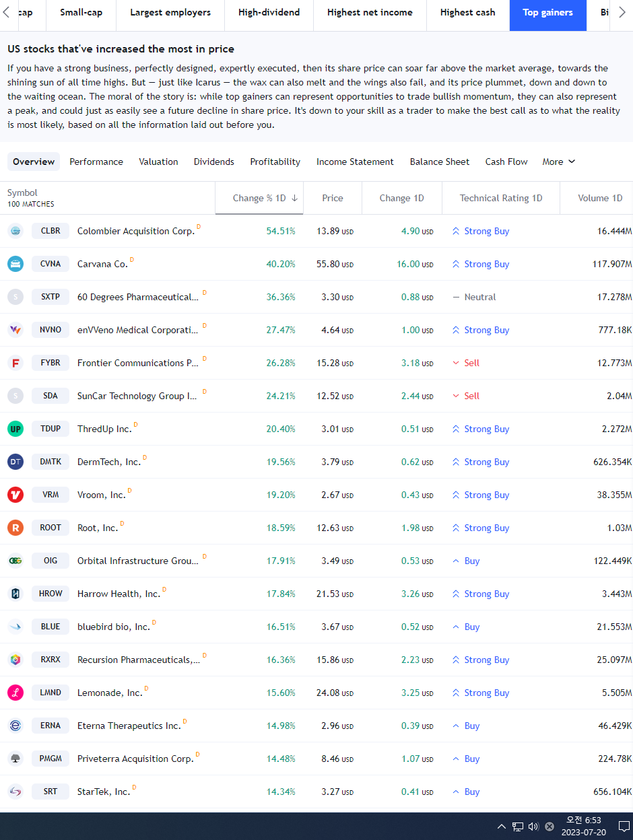Click the Carvana 40.20% change value
Image resolution: width=633 pixels, height=840 pixels.
click(281, 264)
